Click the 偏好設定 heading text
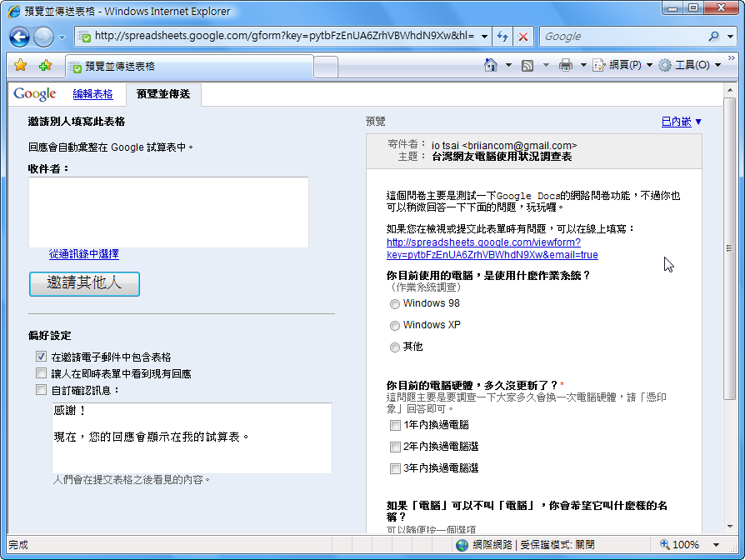 click(50, 335)
